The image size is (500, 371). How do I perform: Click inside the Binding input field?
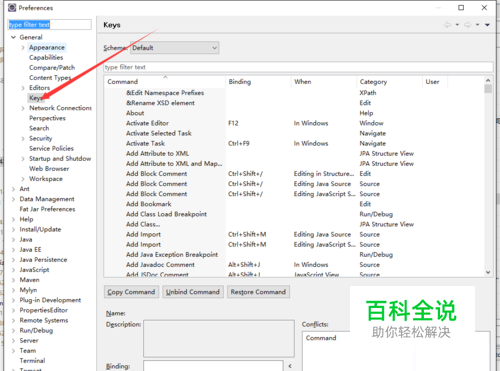pos(213,366)
